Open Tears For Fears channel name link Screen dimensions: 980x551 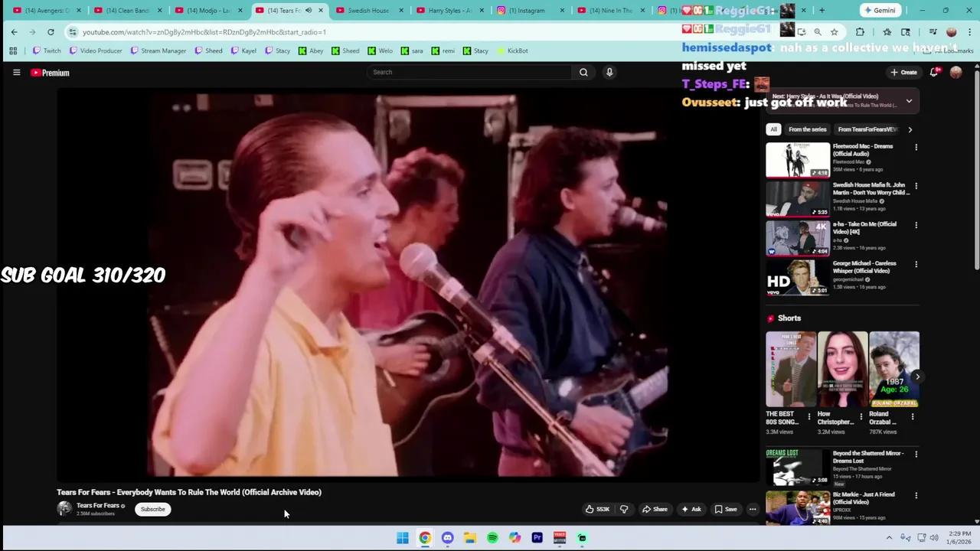(98, 505)
